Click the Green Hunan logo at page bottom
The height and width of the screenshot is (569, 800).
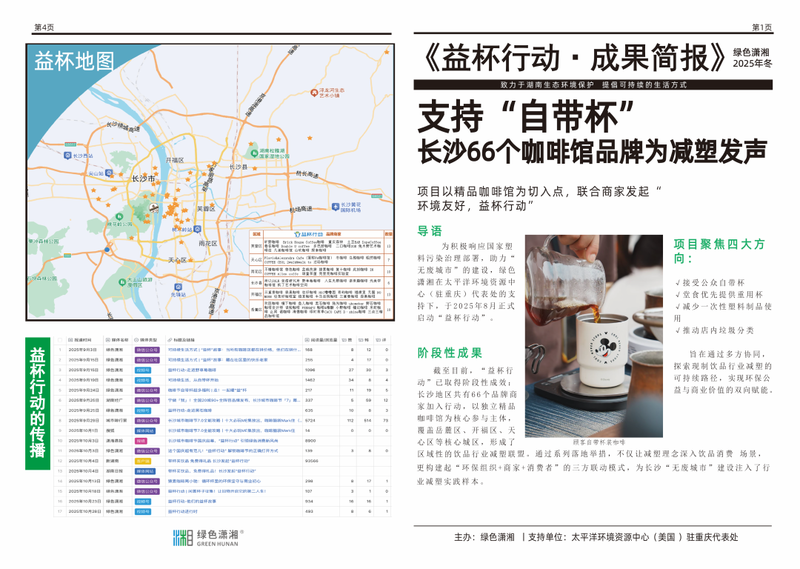point(195,538)
